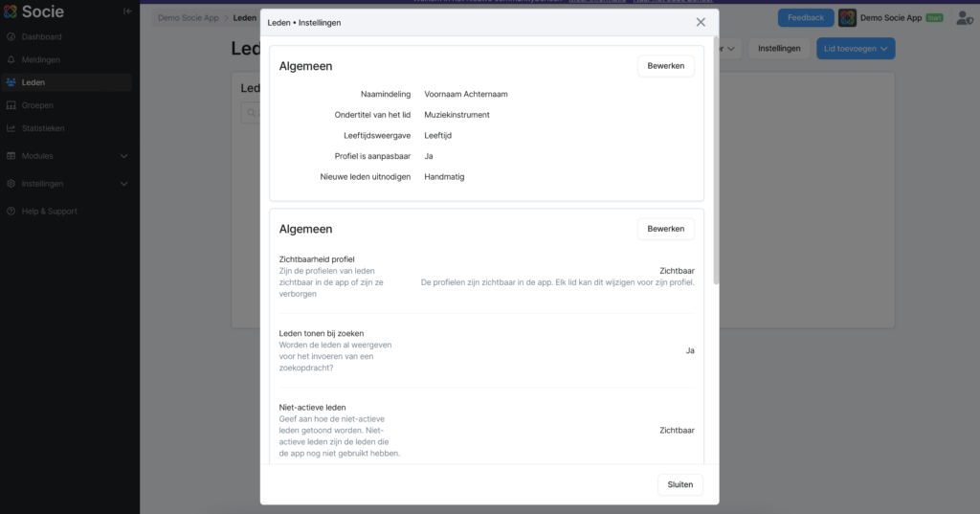This screenshot has height=514, width=980.
Task: Edit the Zichtbaarheid profiel section via Bewerken
Action: 666,228
